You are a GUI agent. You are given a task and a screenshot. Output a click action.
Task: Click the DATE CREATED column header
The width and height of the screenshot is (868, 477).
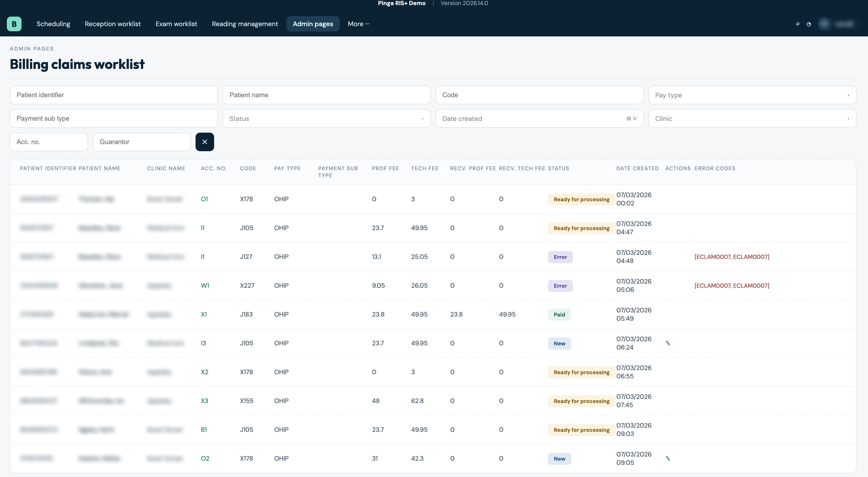(637, 168)
